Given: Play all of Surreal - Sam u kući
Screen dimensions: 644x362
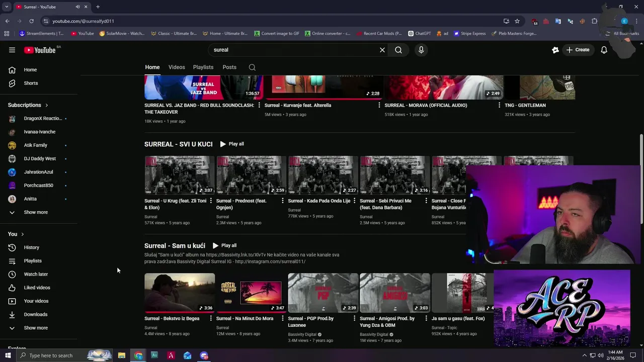Looking at the screenshot, I should click(224, 245).
